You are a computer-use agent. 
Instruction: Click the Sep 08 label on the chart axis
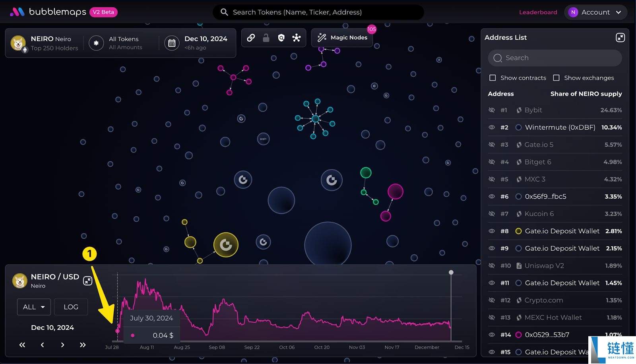click(217, 347)
